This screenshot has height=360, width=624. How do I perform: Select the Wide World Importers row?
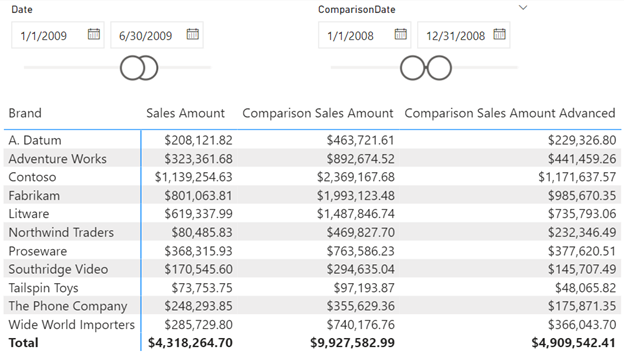(312, 325)
